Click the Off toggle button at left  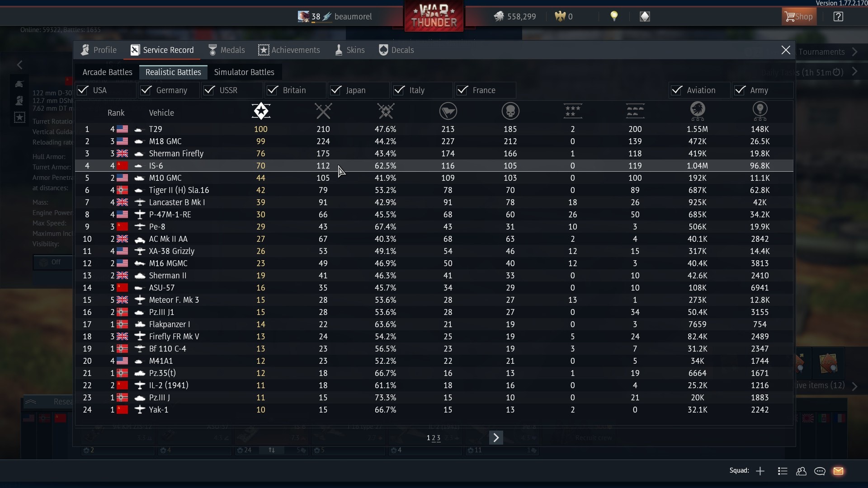[x=53, y=262]
